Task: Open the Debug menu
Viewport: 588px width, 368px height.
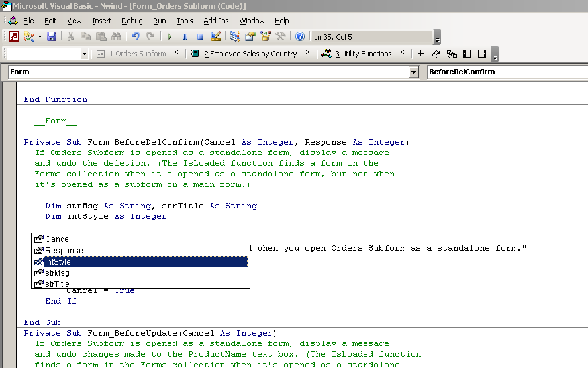Action: click(x=132, y=21)
